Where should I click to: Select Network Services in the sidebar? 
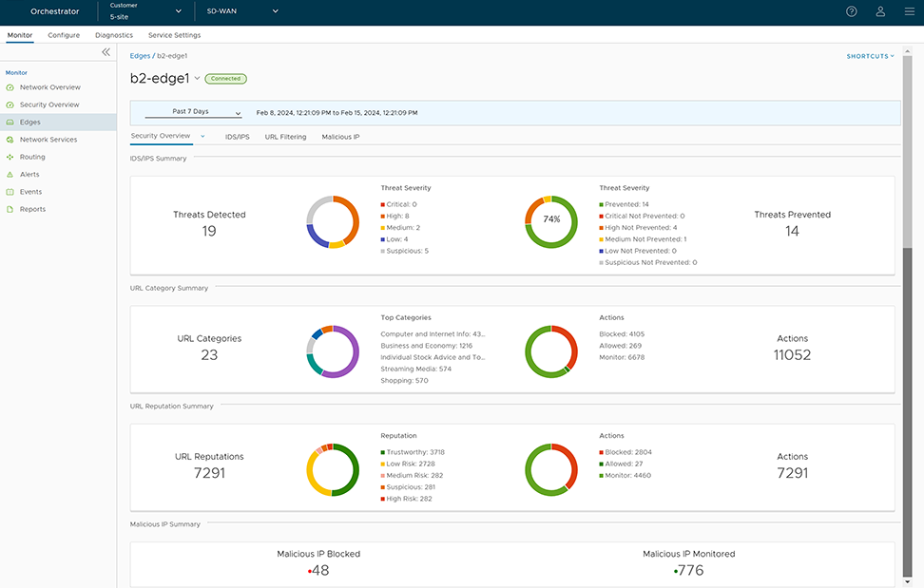48,140
